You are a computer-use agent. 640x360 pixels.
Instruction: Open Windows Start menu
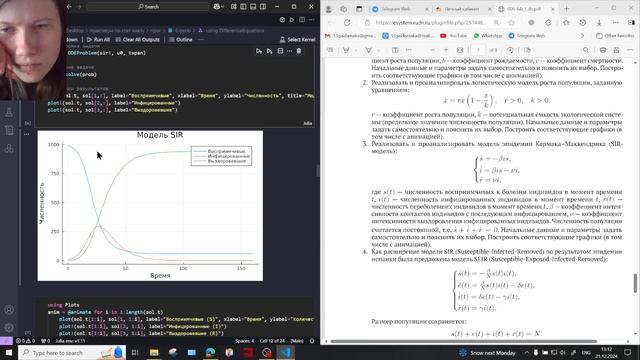coord(9,352)
